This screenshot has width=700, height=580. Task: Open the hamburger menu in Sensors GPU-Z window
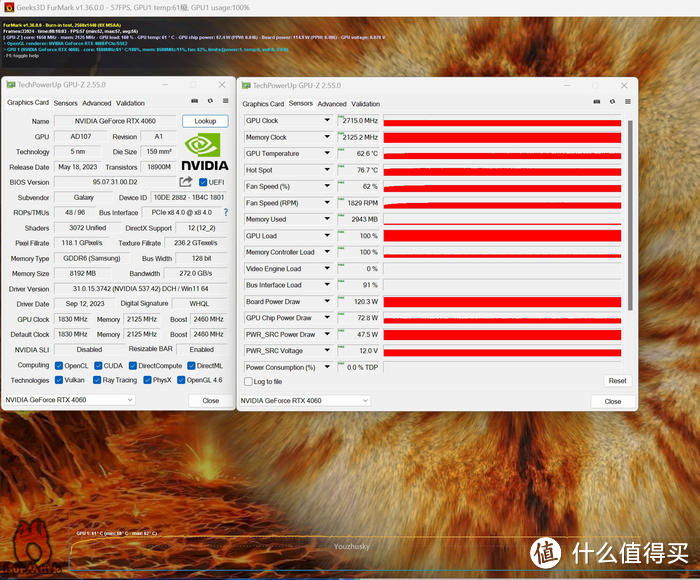pyautogui.click(x=628, y=102)
